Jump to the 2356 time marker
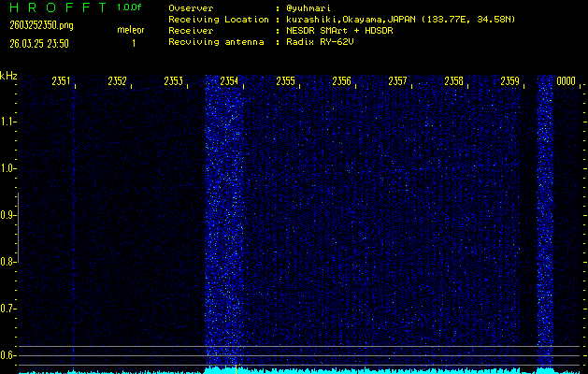 pyautogui.click(x=341, y=82)
